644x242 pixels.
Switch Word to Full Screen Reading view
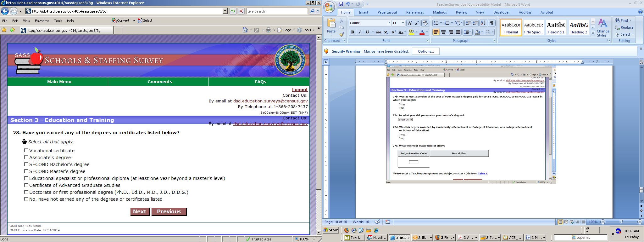click(566, 222)
